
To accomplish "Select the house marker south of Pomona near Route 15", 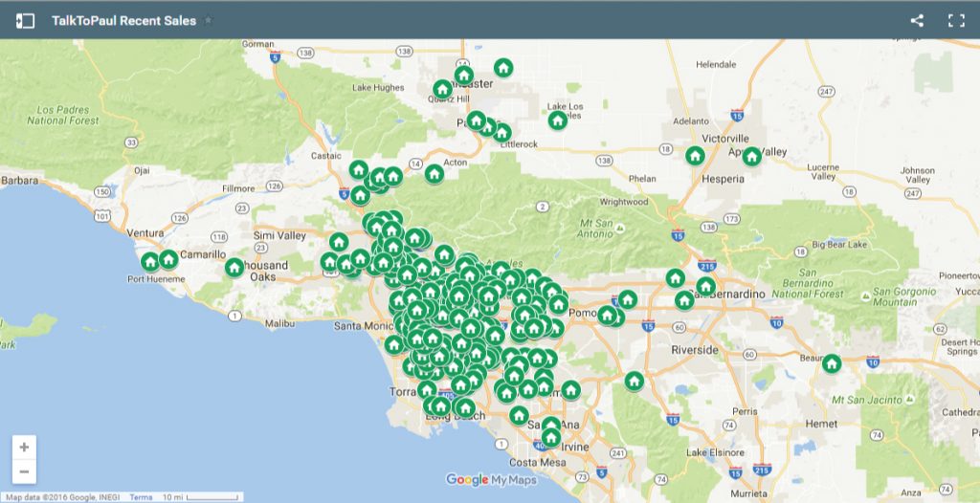I will [x=634, y=381].
